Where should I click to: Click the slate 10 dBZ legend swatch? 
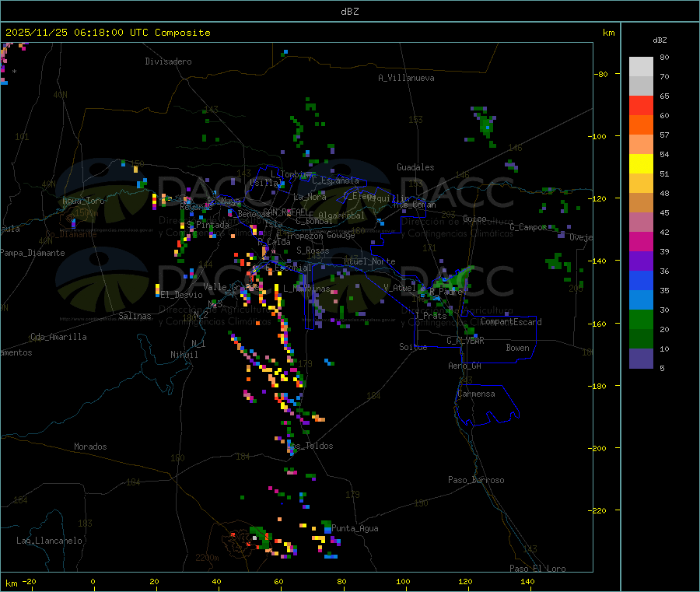(x=641, y=358)
